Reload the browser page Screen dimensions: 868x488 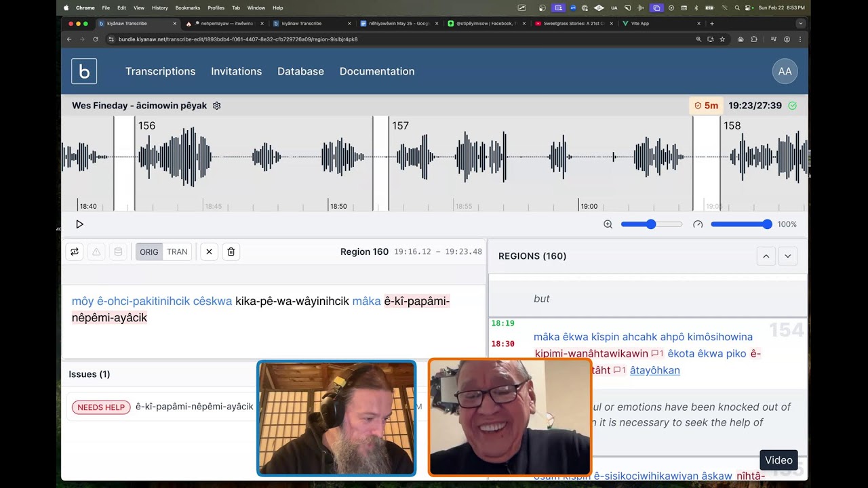95,39
